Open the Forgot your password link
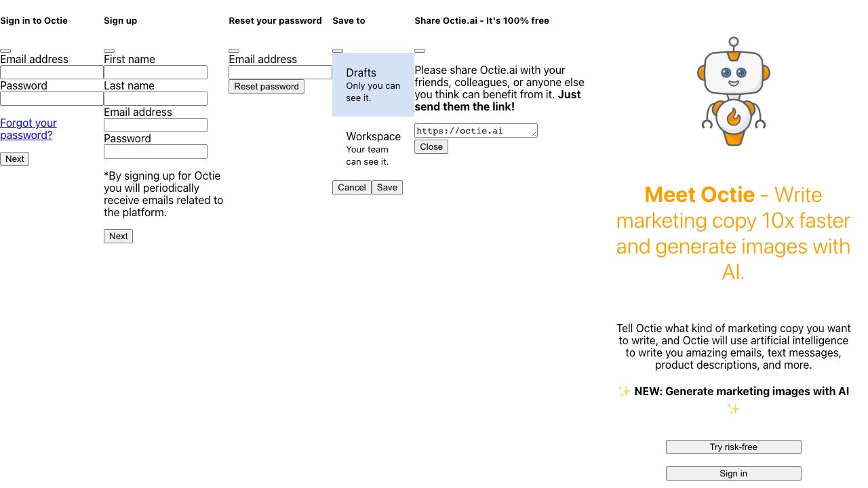This screenshot has height=488, width=868. coord(28,129)
